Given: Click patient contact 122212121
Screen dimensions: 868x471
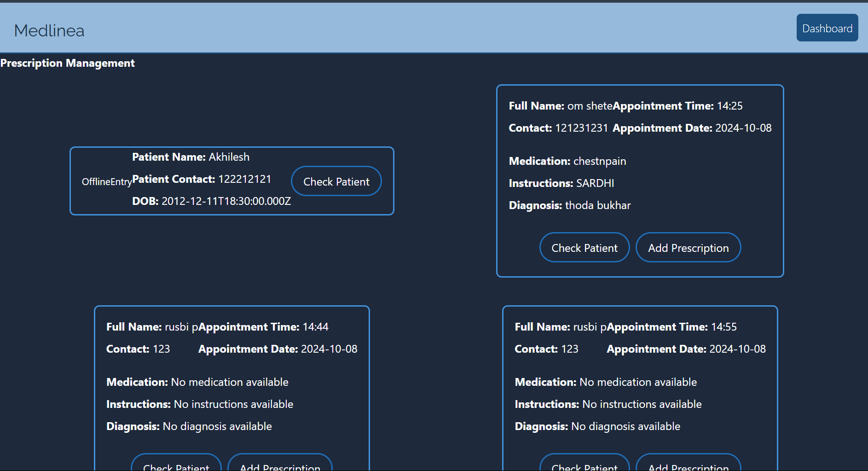Looking at the screenshot, I should (x=245, y=179).
